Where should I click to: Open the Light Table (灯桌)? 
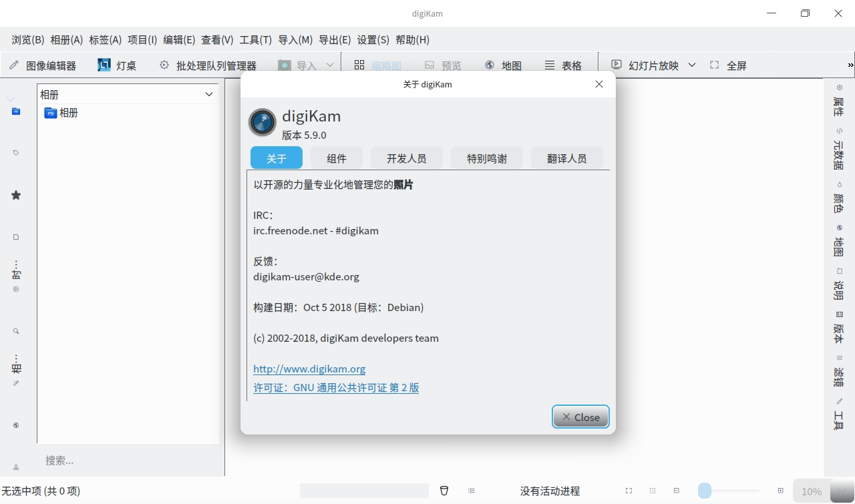[x=117, y=65]
